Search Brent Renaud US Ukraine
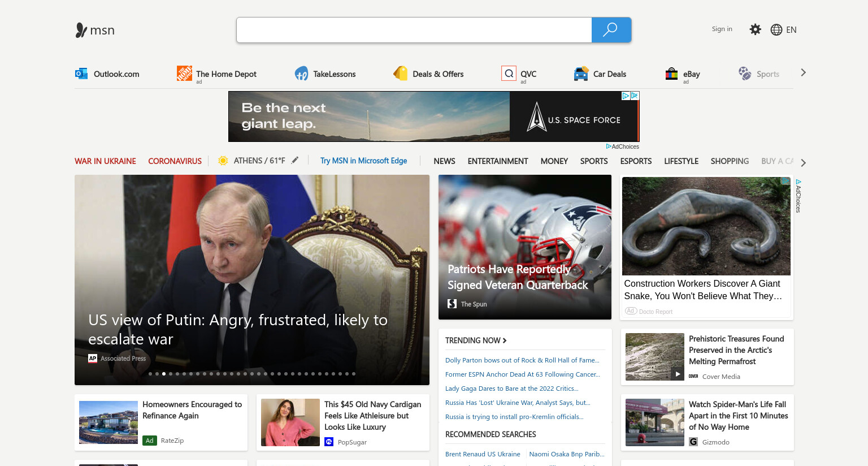 (483, 454)
